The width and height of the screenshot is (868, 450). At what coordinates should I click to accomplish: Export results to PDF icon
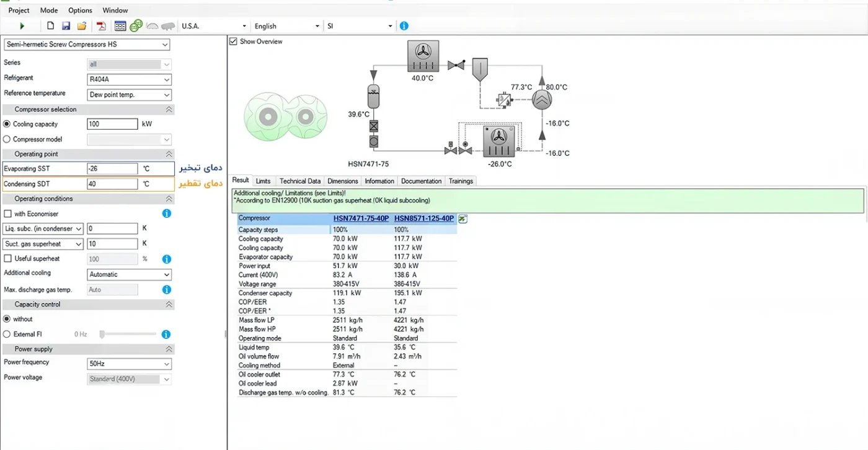[101, 26]
